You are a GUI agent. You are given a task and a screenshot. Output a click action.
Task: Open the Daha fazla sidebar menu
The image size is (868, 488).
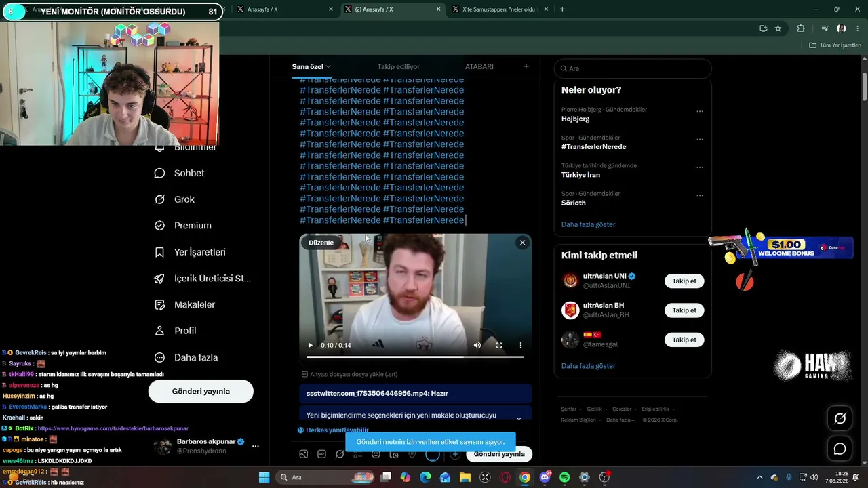click(x=186, y=357)
